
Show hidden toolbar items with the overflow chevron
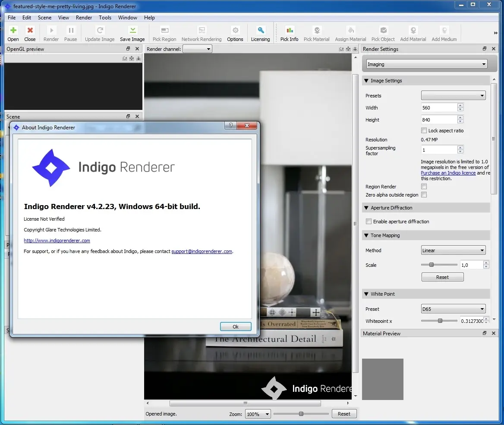tap(495, 33)
